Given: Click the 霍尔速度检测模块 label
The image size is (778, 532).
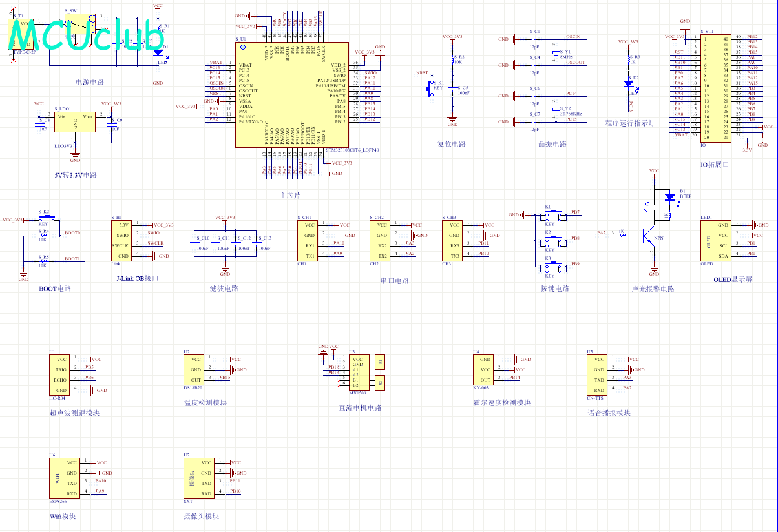Looking at the screenshot, I should [502, 402].
